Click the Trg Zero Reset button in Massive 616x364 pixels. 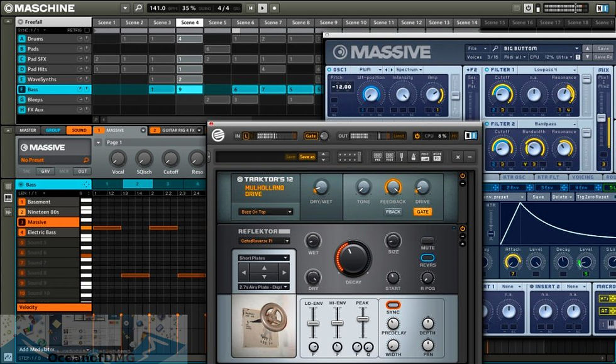click(592, 197)
